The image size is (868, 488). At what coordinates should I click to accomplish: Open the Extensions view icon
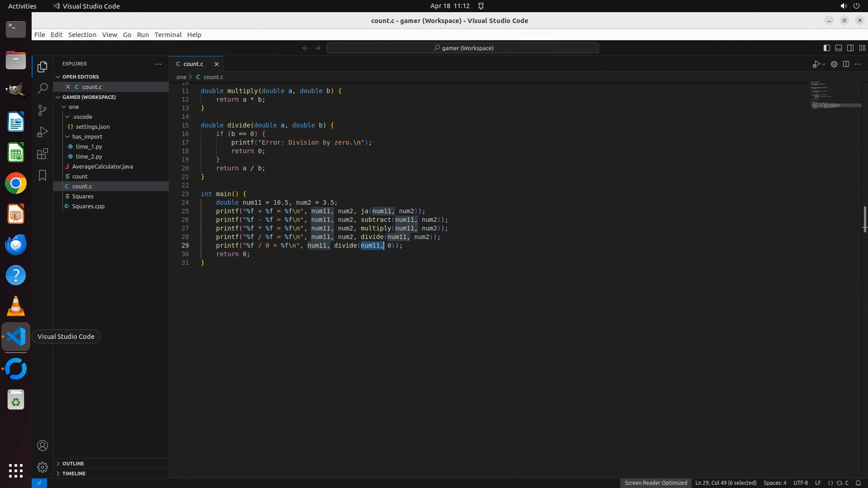[42, 154]
